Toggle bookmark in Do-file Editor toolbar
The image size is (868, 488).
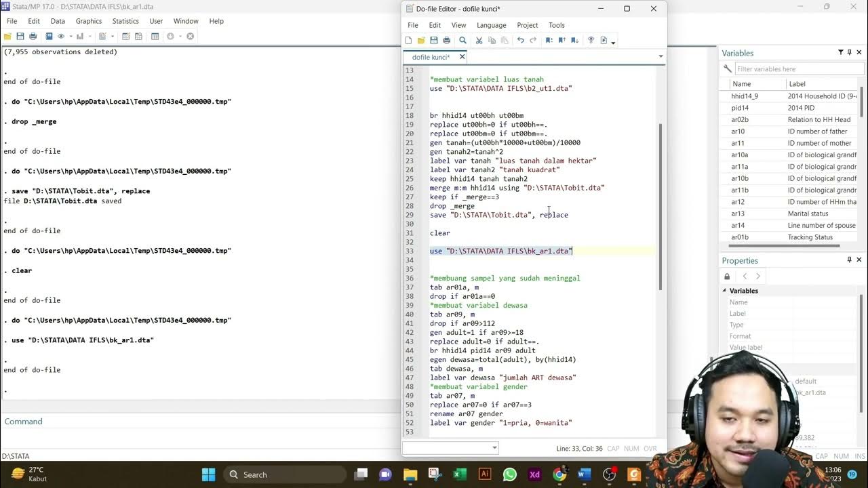549,41
